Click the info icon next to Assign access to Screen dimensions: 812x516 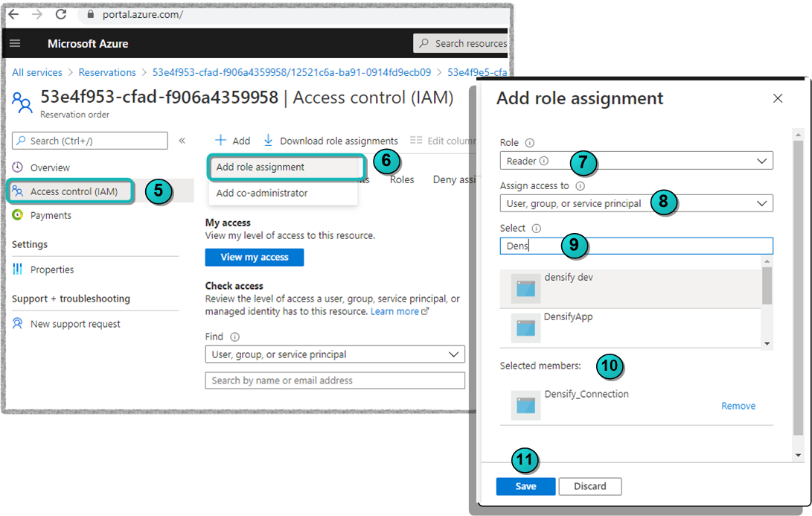(x=580, y=186)
